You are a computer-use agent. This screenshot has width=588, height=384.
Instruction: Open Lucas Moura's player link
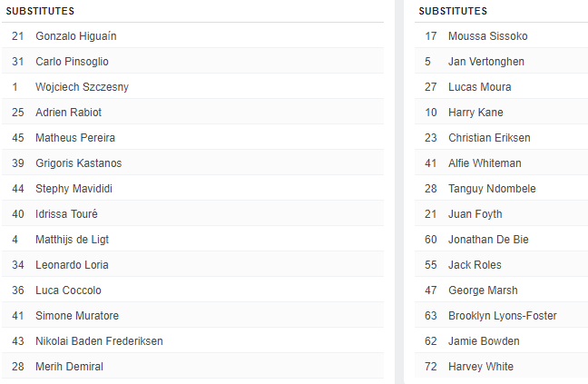479,87
